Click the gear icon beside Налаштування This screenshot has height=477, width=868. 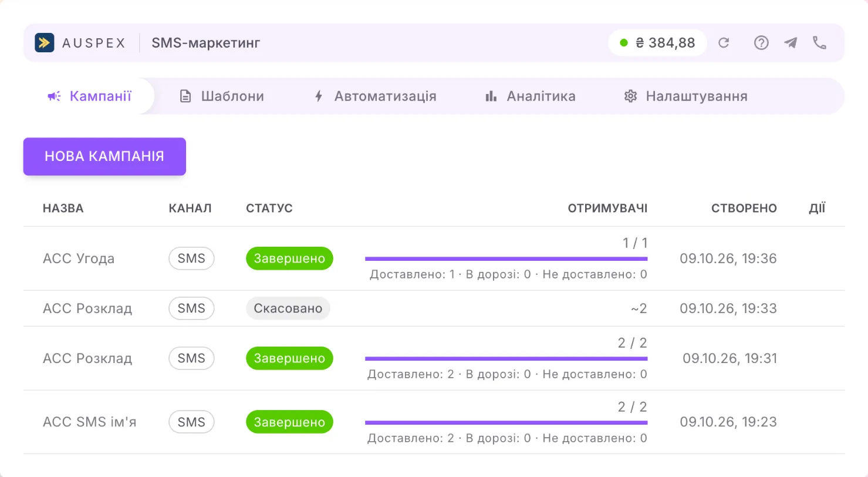[x=631, y=96]
